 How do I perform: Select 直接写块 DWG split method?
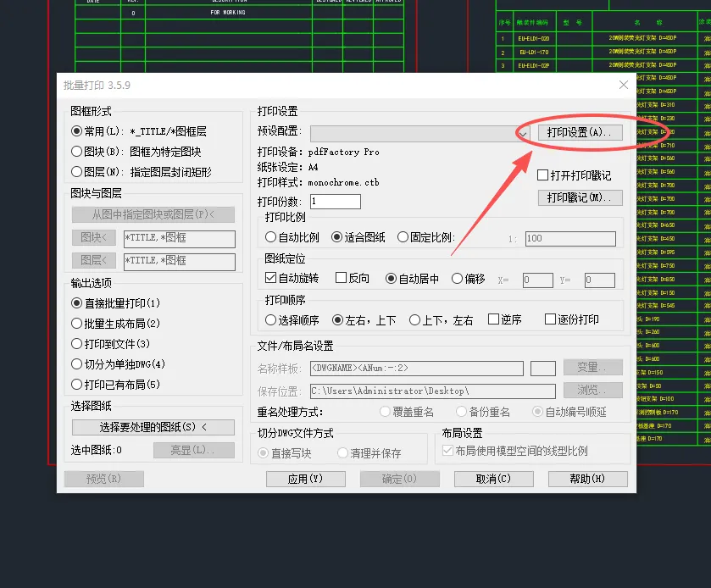[x=263, y=453]
